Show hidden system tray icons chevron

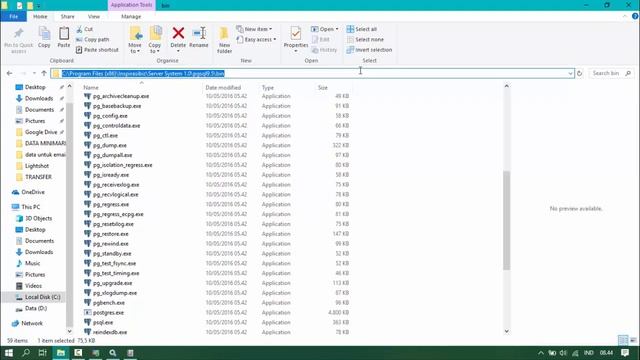click(541, 353)
